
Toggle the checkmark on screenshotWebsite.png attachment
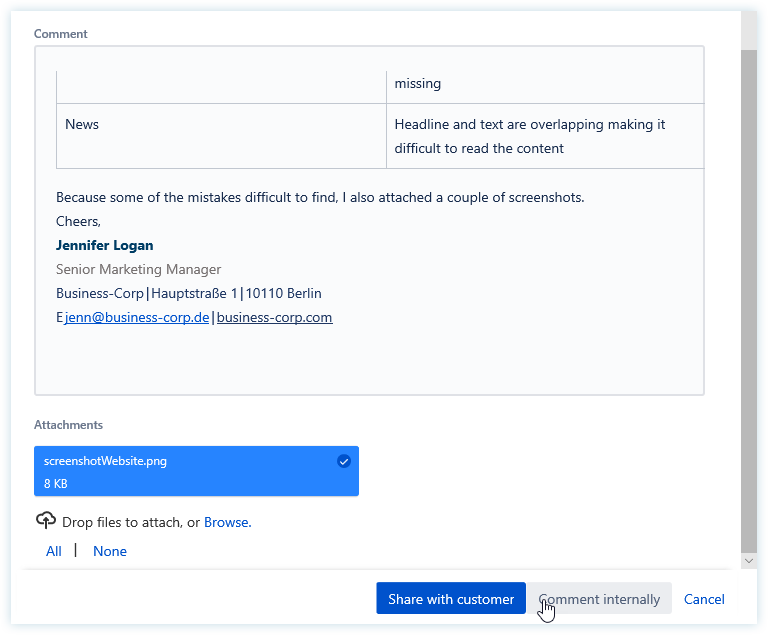(344, 461)
